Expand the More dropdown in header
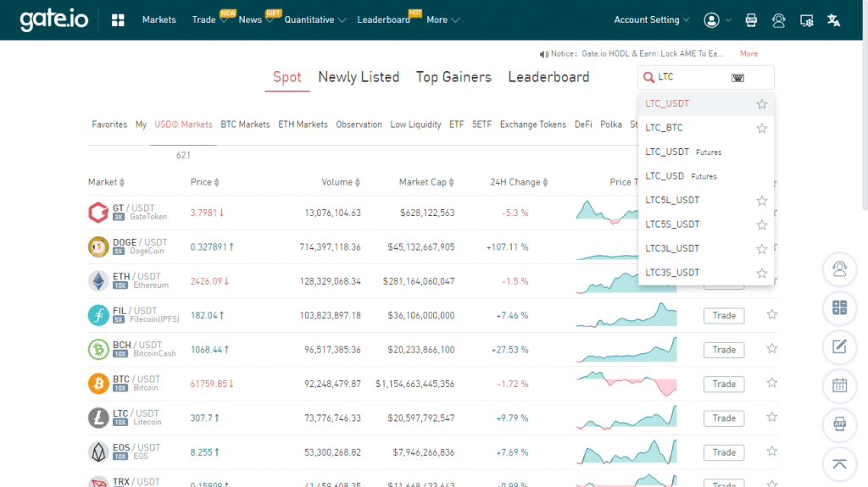This screenshot has height=487, width=868. (442, 20)
